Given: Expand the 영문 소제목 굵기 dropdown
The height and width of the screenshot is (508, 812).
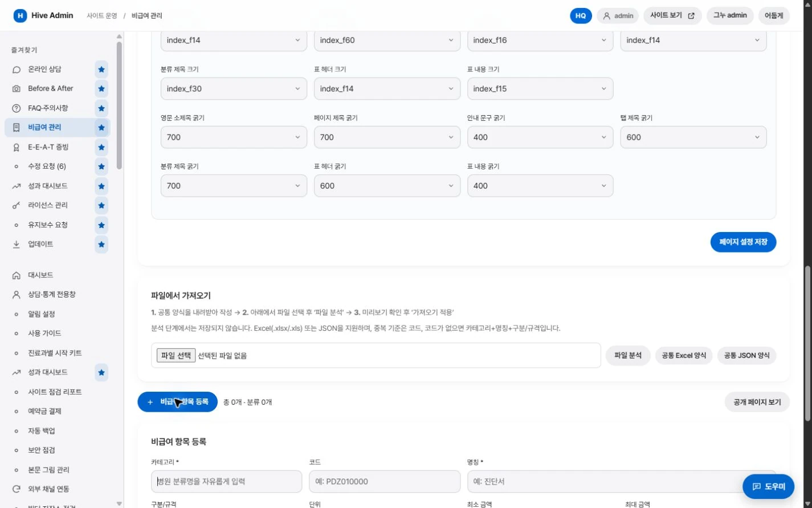Looking at the screenshot, I should click(234, 137).
